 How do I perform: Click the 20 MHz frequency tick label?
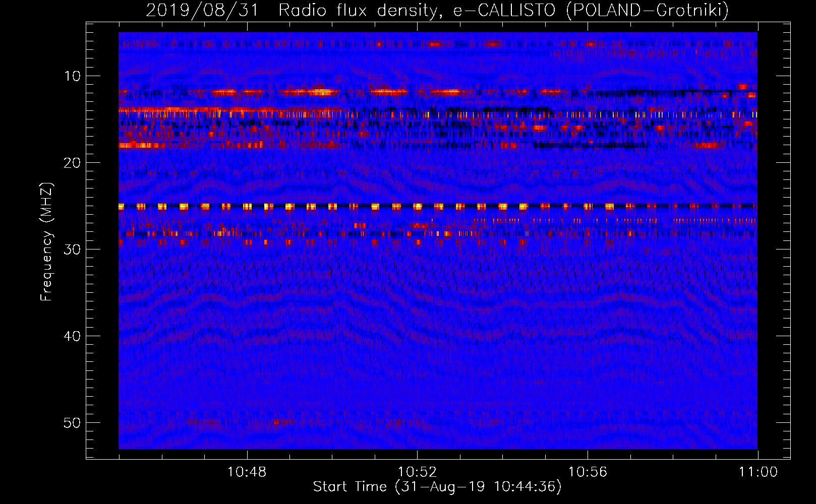tap(72, 163)
